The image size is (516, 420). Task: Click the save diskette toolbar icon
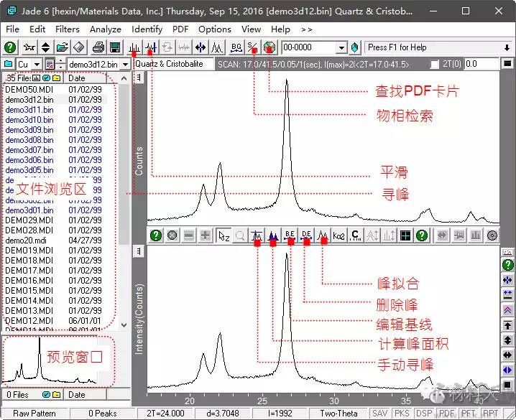pos(114,47)
